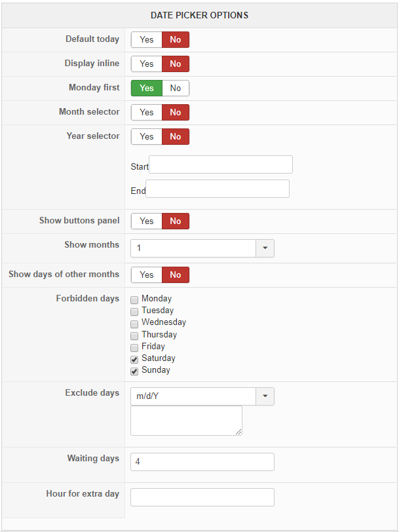This screenshot has height=532, width=399.
Task: Click the Exclude days text area
Action: (x=186, y=421)
